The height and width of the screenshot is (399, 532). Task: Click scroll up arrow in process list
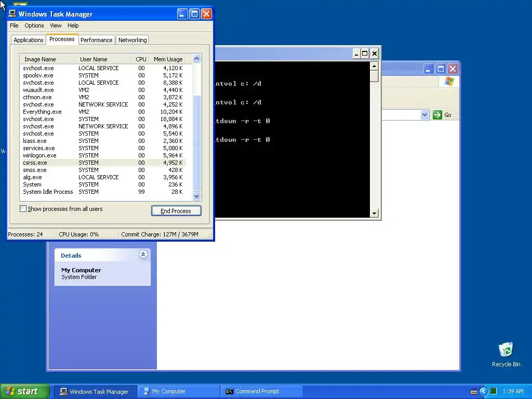point(196,59)
